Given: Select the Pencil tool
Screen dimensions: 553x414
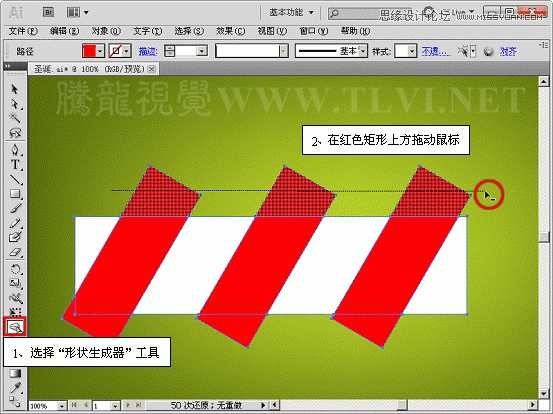Looking at the screenshot, I should point(15,223).
